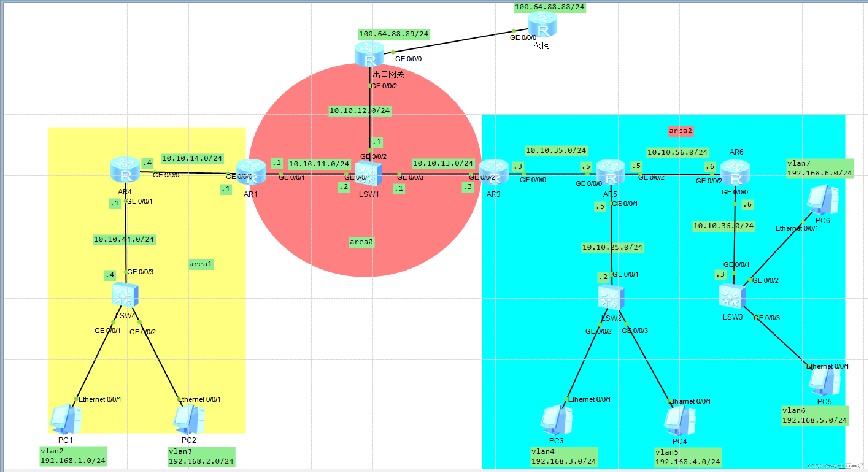The image size is (868, 472).
Task: Select the PC2 computer device
Action: point(189,419)
